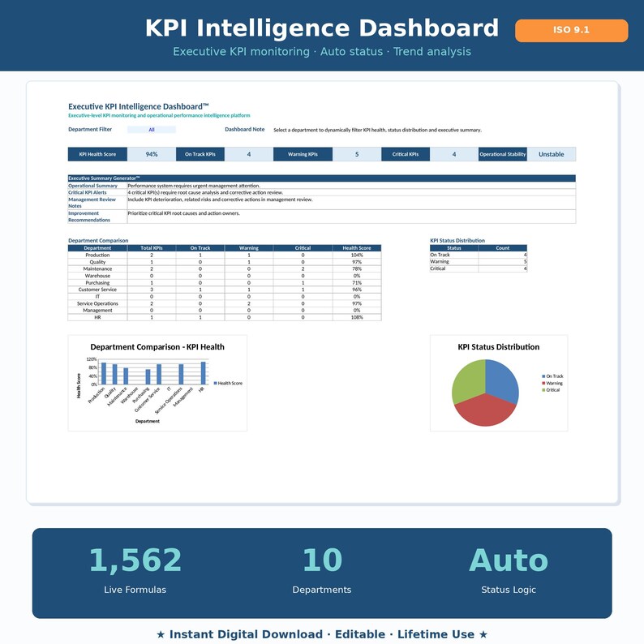Click the HR bar in the bar chart
This screenshot has height=644, width=644.
pyautogui.click(x=203, y=373)
